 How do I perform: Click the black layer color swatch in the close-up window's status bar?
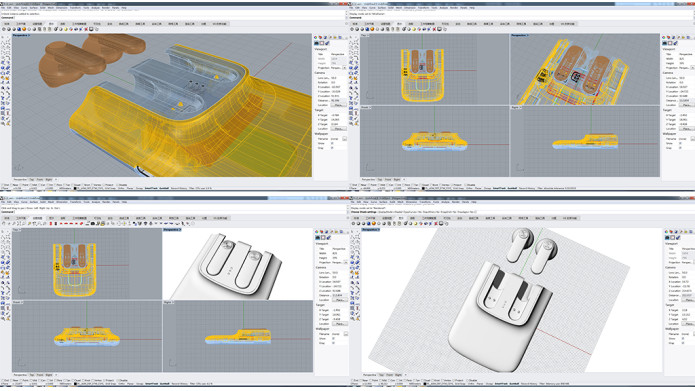(x=75, y=188)
